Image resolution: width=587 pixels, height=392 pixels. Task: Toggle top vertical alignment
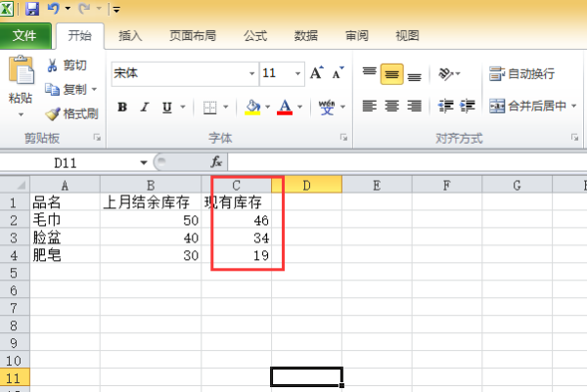coord(370,73)
